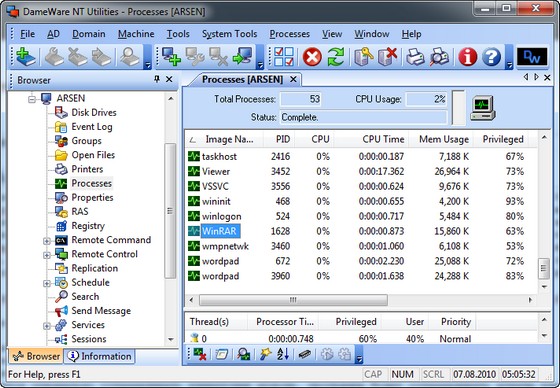This screenshot has width=560, height=388.
Task: Switch to the Information tab
Action: 100,356
